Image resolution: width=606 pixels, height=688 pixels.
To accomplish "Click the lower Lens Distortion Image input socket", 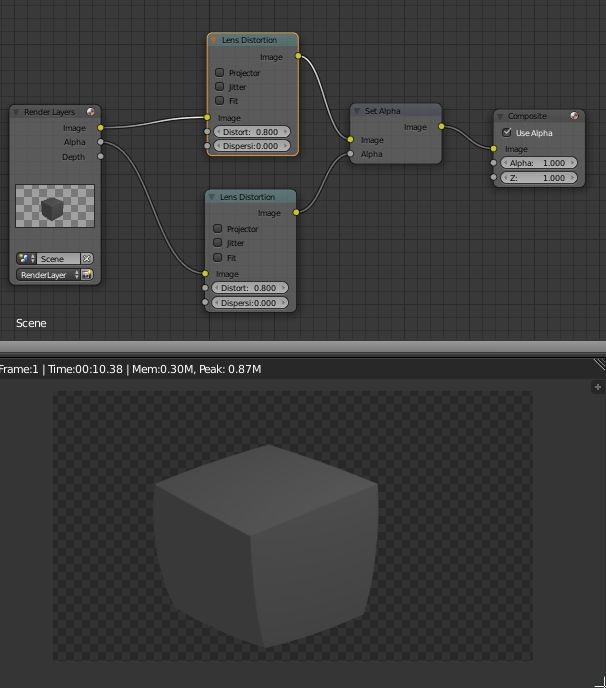I will [x=205, y=273].
